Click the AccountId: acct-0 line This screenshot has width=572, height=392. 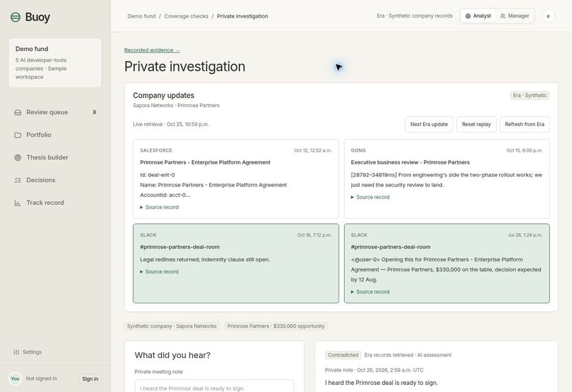coord(165,195)
